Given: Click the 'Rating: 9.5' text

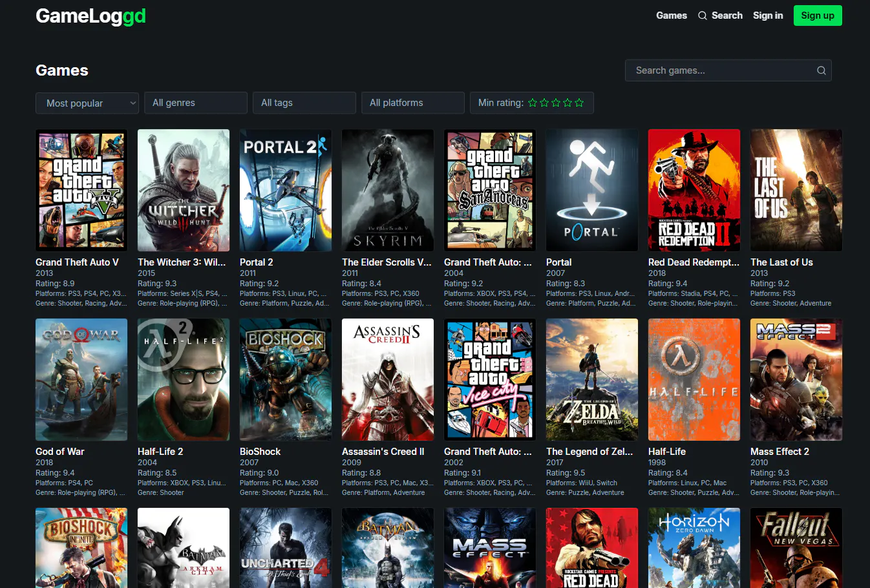Looking at the screenshot, I should tap(566, 473).
